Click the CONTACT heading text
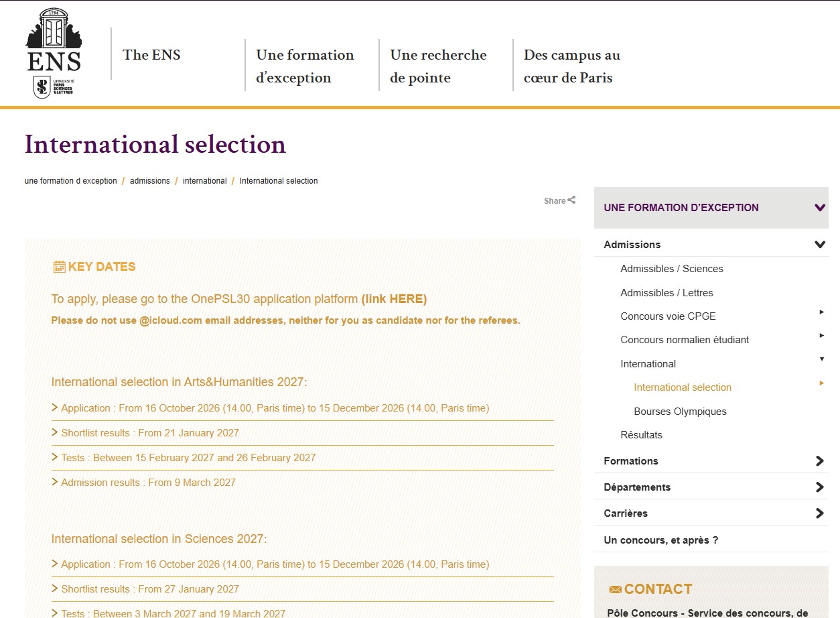Image resolution: width=840 pixels, height=618 pixels. tap(658, 589)
